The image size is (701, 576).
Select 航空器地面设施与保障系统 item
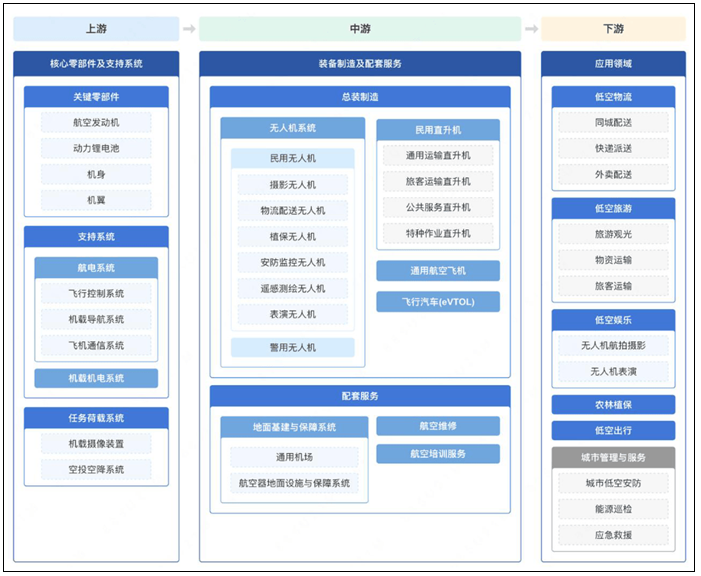(294, 483)
